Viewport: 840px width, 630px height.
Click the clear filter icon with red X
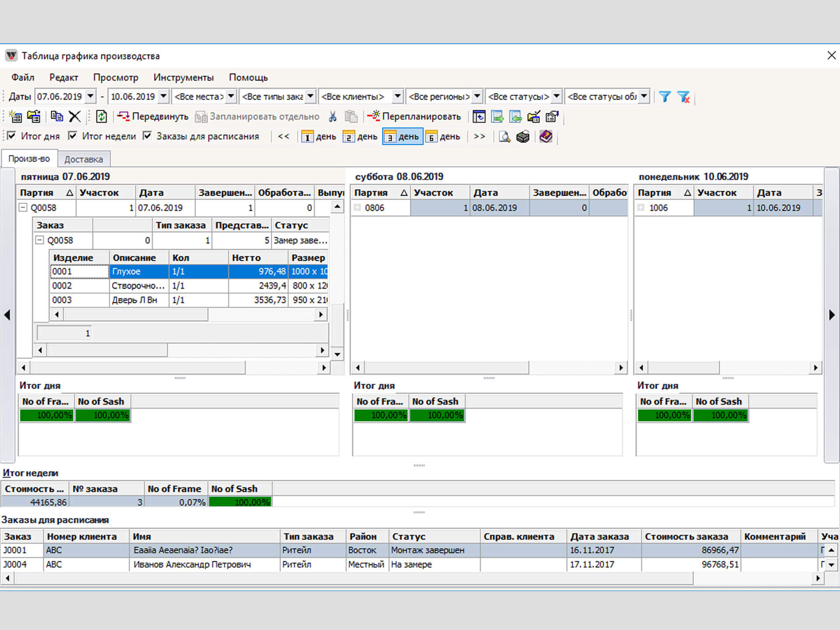683,97
